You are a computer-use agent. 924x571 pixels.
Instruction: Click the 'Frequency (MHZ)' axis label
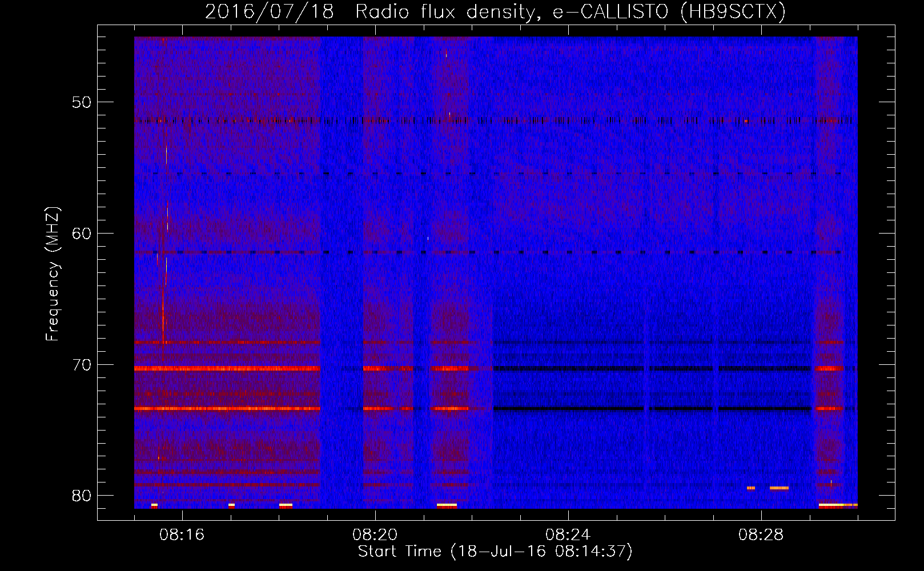(x=53, y=274)
